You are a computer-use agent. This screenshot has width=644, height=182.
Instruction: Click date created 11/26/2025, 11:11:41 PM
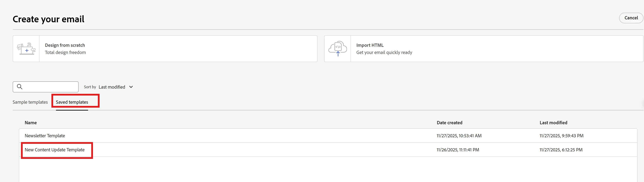point(458,150)
